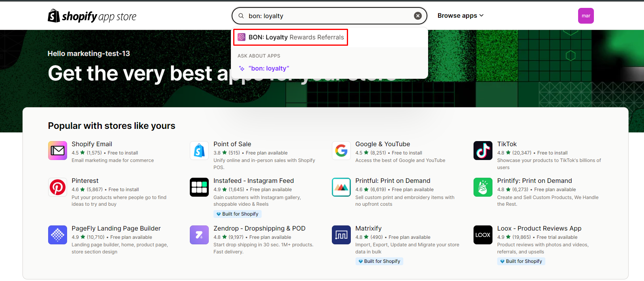Viewport: 644px width, 281px height.
Task: Ask about apps "bon: loyalty"
Action: [269, 69]
